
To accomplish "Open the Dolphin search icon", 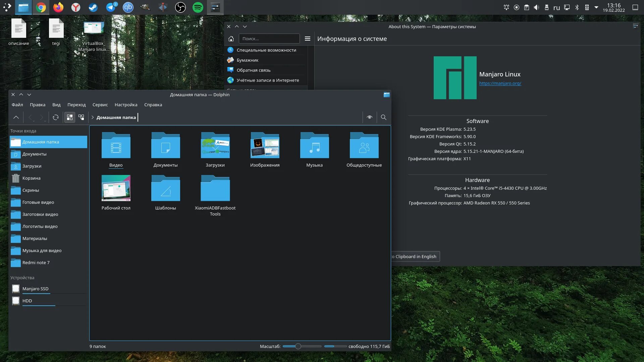I will pos(383,117).
